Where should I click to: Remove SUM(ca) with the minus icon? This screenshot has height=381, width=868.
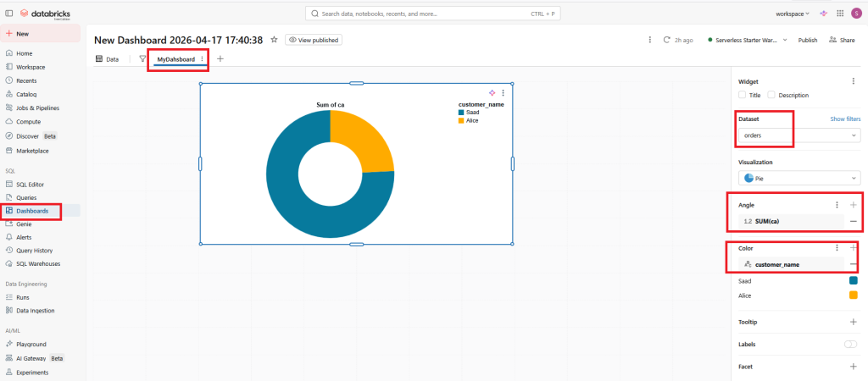pos(853,221)
